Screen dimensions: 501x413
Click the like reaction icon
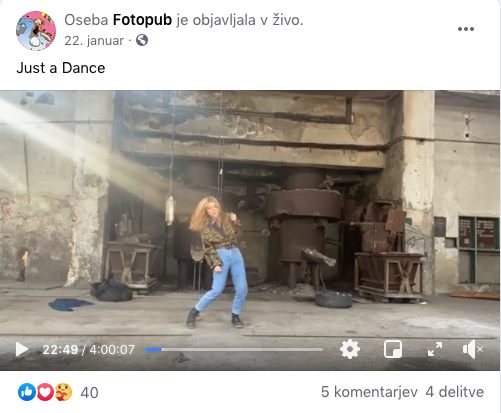(27, 392)
